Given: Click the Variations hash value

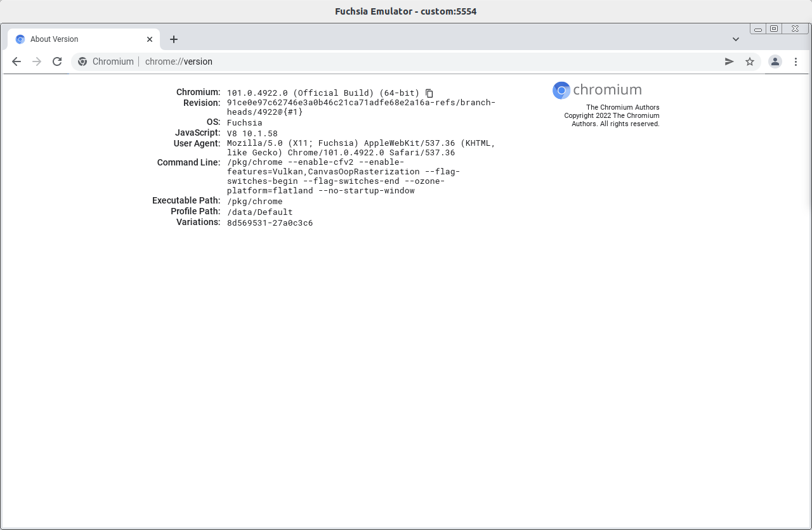Looking at the screenshot, I should click(270, 223).
